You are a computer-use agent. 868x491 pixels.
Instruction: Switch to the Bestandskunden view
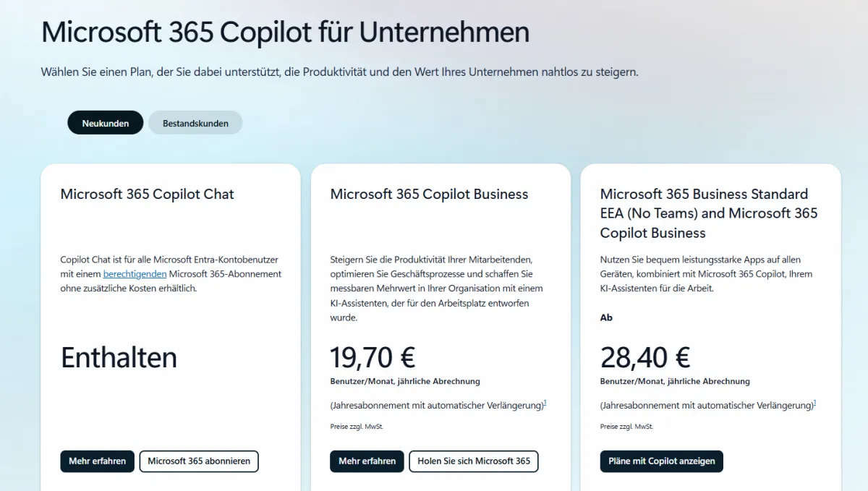[195, 122]
